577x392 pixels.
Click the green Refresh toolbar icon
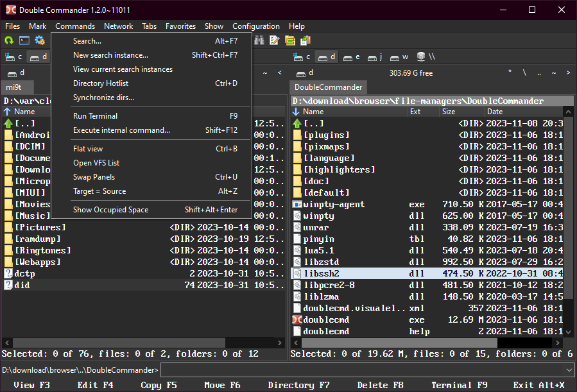tap(9, 40)
